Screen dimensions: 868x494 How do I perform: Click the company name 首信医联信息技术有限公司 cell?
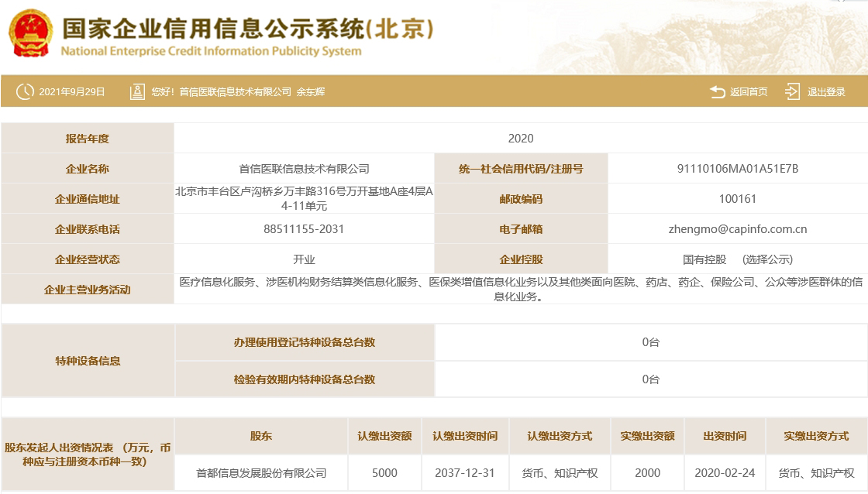coord(304,169)
